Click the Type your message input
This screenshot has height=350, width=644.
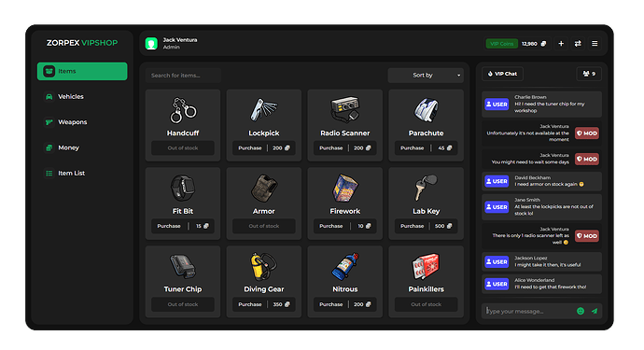click(x=529, y=311)
